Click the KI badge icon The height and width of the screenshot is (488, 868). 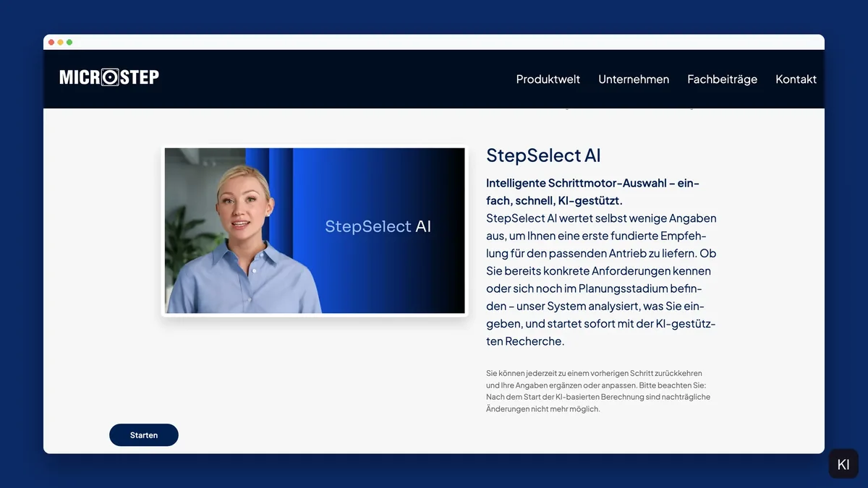tap(843, 464)
